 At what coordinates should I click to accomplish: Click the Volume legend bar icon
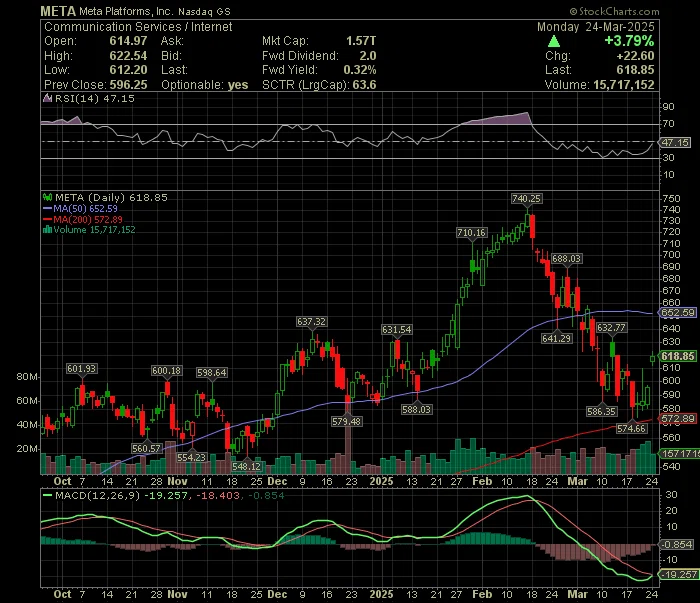pyautogui.click(x=47, y=230)
